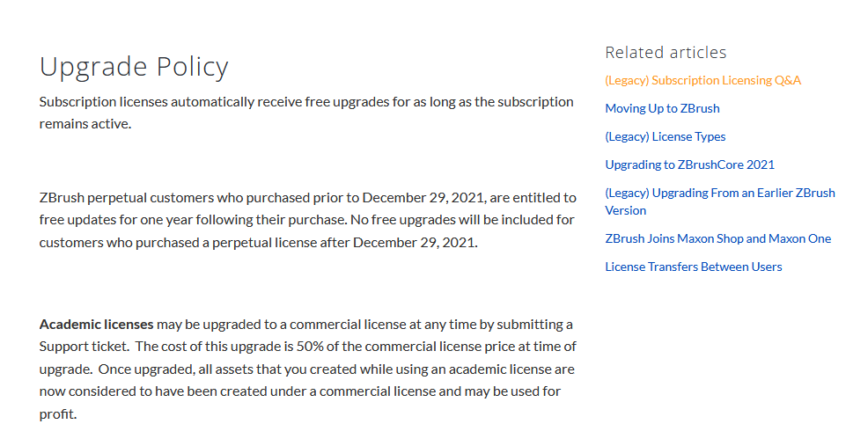Open License Transfers Between Users article
The image size is (868, 446).
(x=693, y=267)
